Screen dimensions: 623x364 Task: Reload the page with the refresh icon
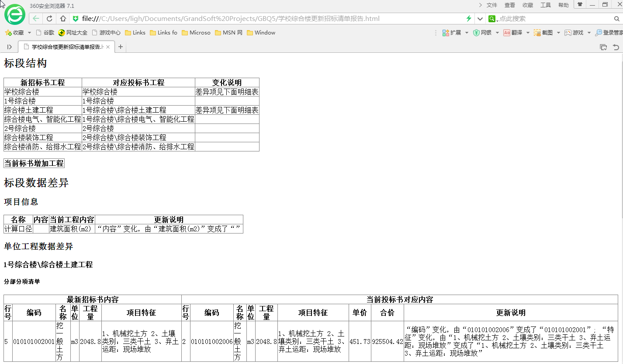click(49, 19)
